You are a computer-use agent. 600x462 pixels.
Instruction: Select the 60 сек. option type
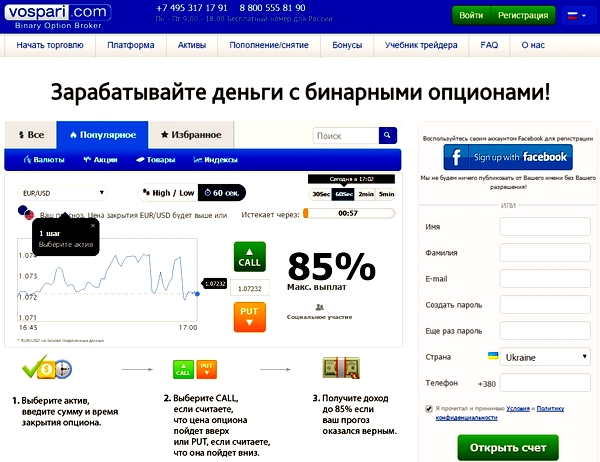(x=221, y=193)
